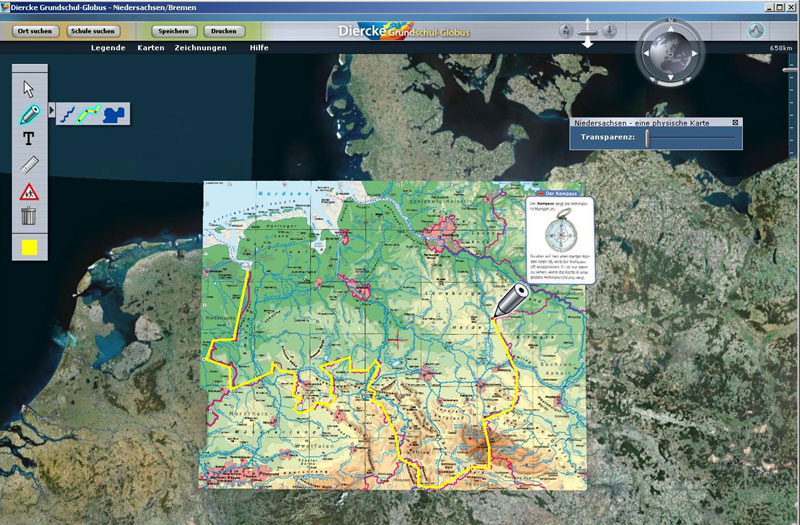The height and width of the screenshot is (525, 800).
Task: Open the Zeichnungen menu
Action: pos(201,47)
